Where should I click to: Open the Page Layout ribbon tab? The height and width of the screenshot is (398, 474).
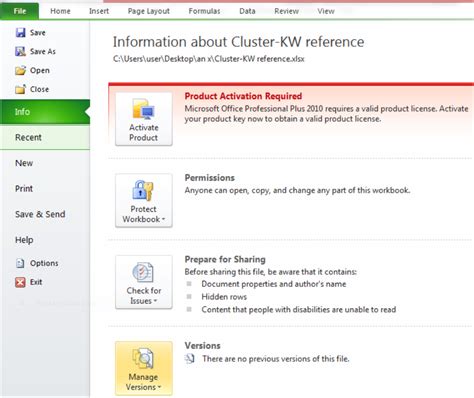click(x=149, y=11)
